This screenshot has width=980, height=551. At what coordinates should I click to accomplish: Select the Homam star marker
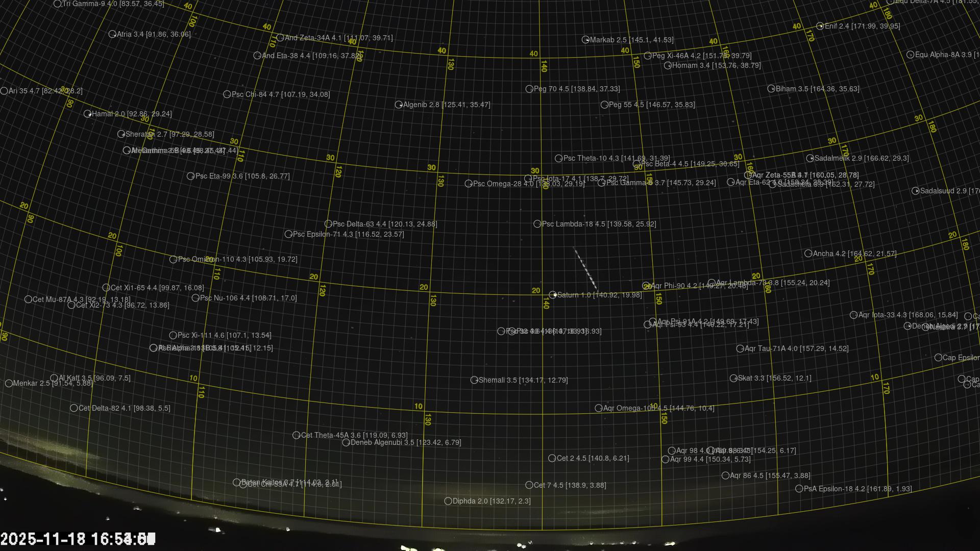[x=668, y=65]
